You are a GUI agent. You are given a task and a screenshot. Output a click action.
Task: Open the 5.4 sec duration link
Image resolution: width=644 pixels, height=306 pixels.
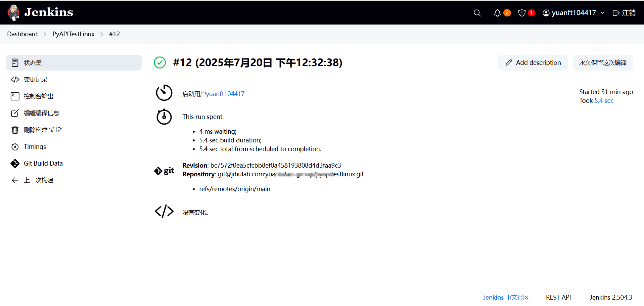coord(604,101)
